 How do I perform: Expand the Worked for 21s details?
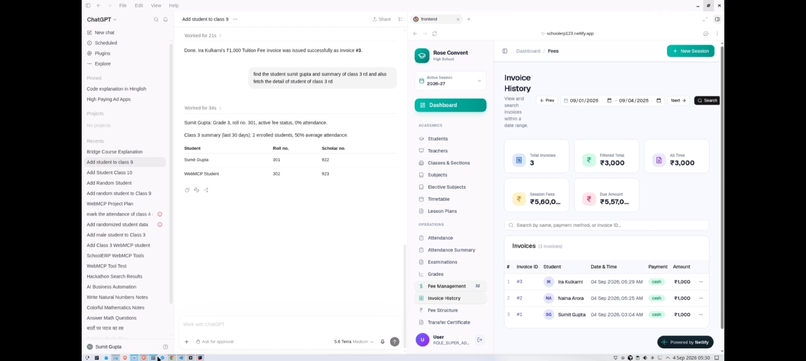click(203, 35)
